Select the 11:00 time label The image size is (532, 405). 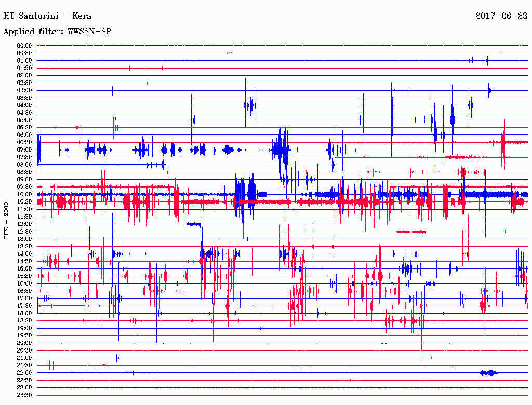(x=24, y=209)
